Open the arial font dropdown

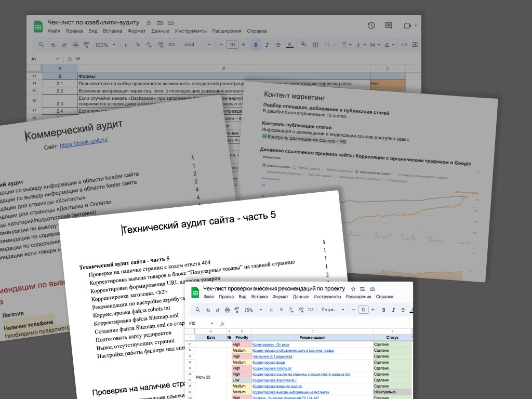click(197, 45)
